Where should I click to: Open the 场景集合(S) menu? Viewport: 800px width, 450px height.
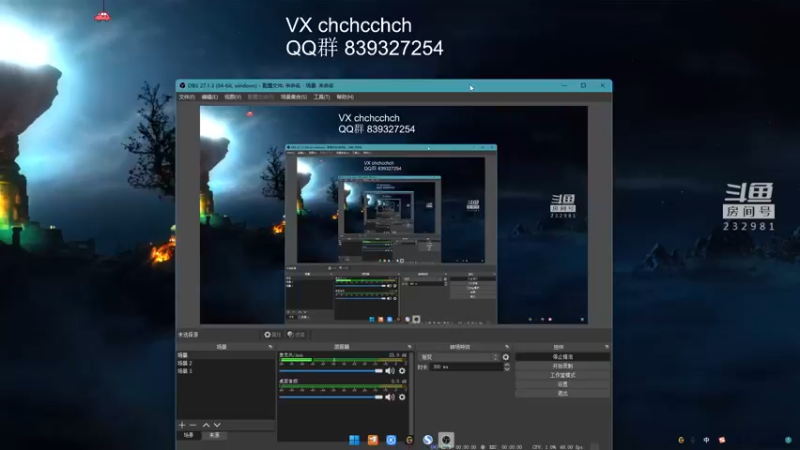[294, 97]
